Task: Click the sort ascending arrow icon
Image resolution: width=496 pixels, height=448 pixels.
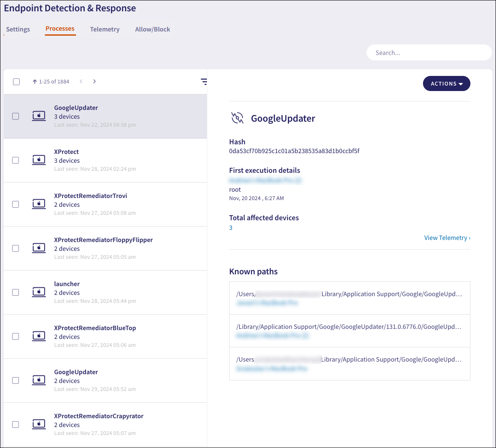Action: pos(35,82)
